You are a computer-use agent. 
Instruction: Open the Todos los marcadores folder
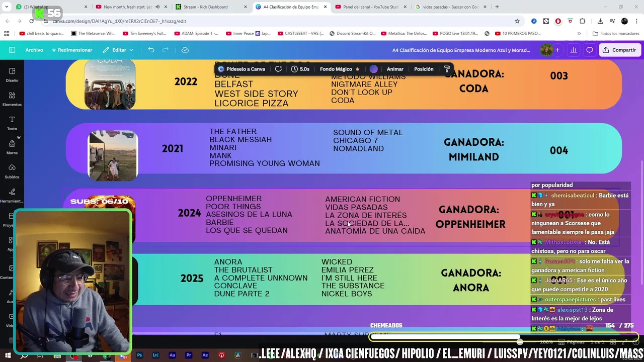click(616, 34)
